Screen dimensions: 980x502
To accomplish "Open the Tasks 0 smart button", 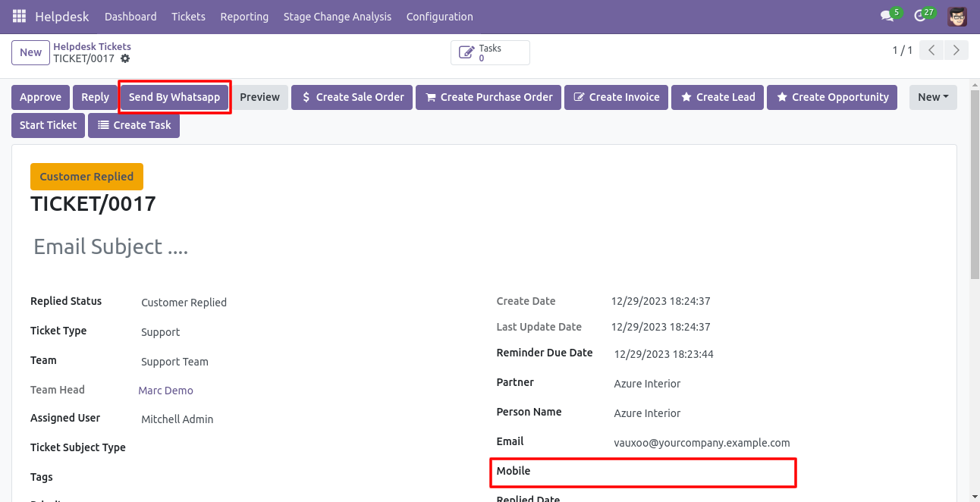I will [x=490, y=53].
